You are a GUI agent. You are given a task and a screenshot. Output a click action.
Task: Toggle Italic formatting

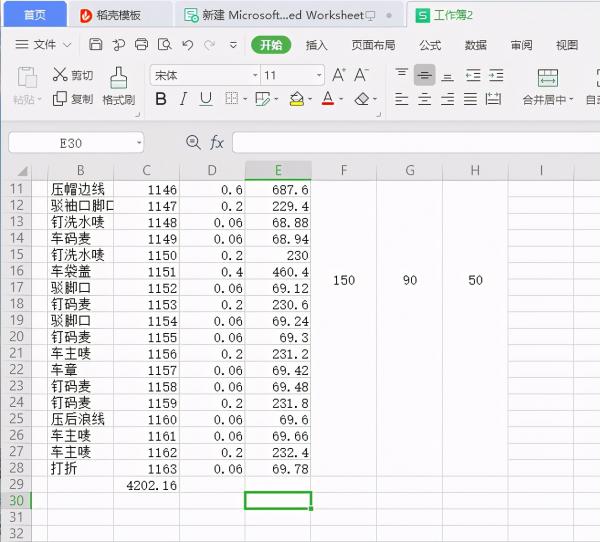tap(184, 99)
